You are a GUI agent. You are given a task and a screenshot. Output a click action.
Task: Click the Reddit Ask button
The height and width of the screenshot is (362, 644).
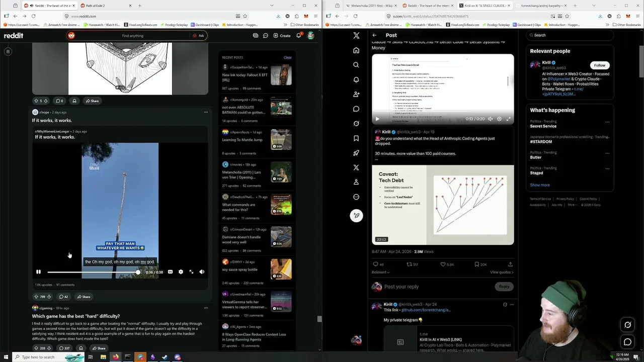(x=198, y=36)
